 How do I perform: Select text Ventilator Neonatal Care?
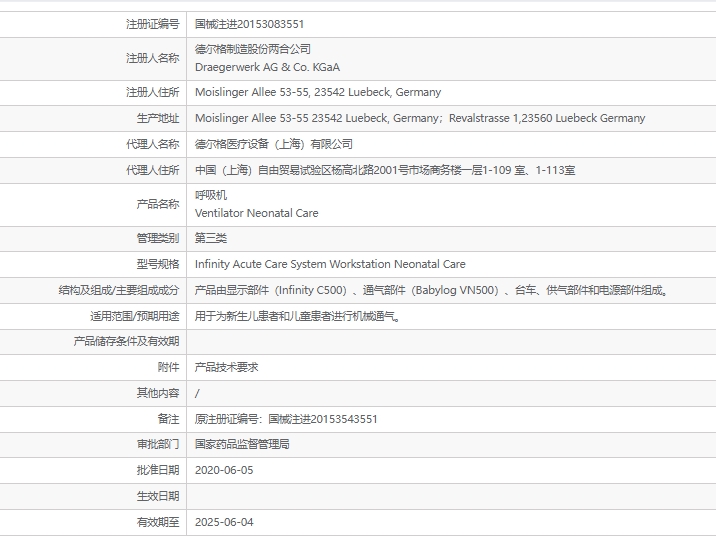pos(257,213)
